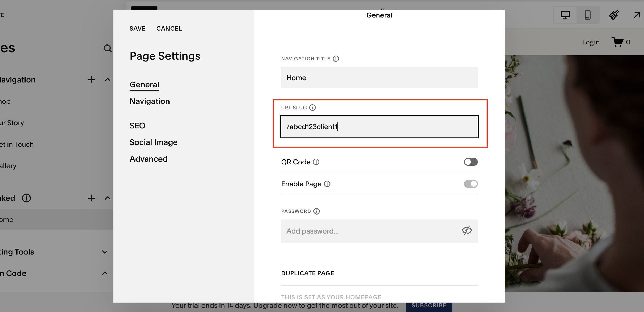
Task: Open the SEO settings tab
Action: (137, 126)
